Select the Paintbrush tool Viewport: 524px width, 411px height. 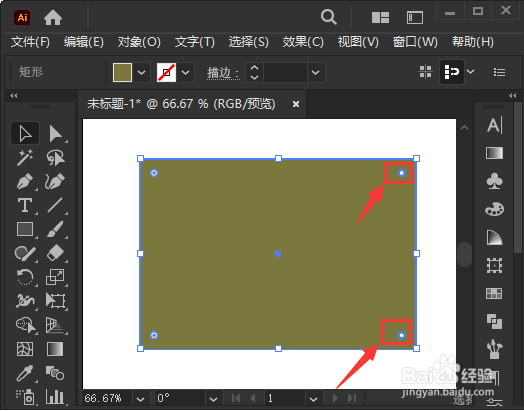coord(55,229)
